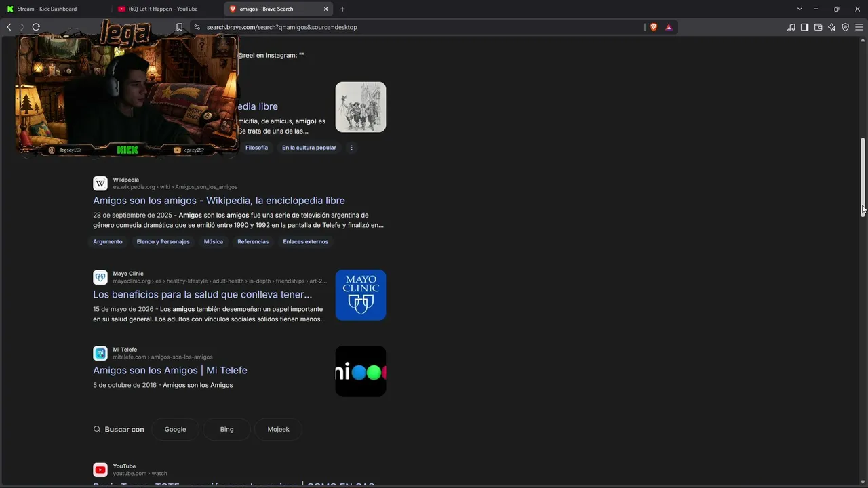
Task: Click the Buscar con magnifier icon
Action: coord(98,429)
